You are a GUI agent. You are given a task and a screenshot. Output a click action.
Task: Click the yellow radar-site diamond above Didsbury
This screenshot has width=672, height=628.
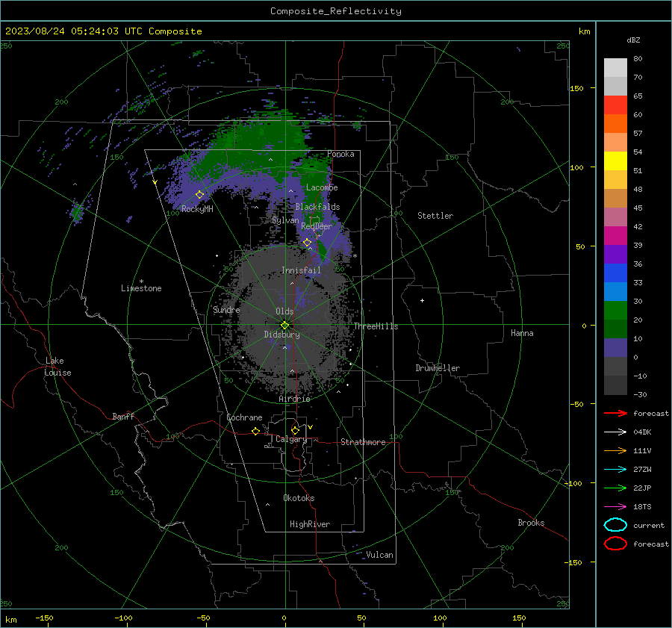click(x=284, y=326)
